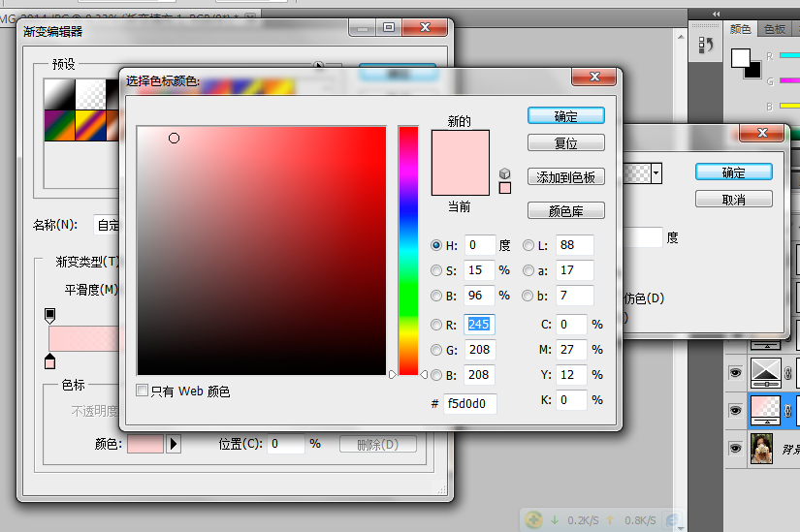800x532 pixels.
Task: Click the G value field 208
Action: 479,350
